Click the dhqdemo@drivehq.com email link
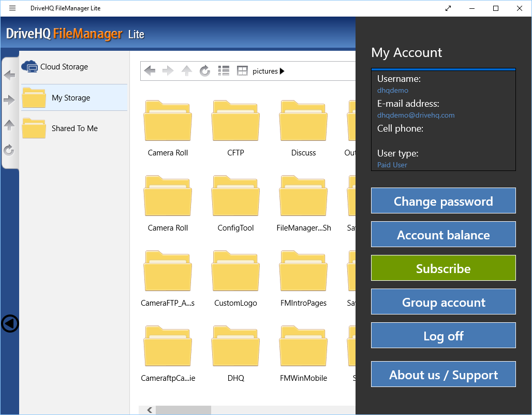This screenshot has height=415, width=532. 416,115
